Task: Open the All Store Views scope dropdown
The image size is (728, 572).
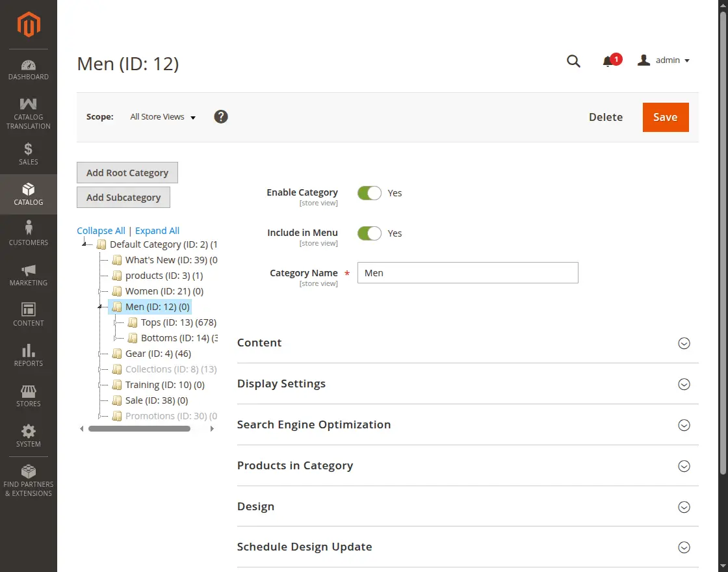Action: pyautogui.click(x=162, y=117)
